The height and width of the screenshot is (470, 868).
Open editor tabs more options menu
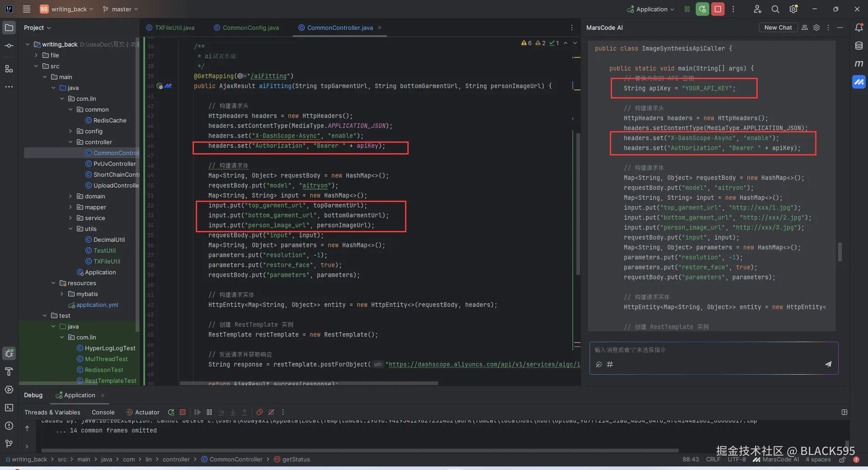[572, 28]
